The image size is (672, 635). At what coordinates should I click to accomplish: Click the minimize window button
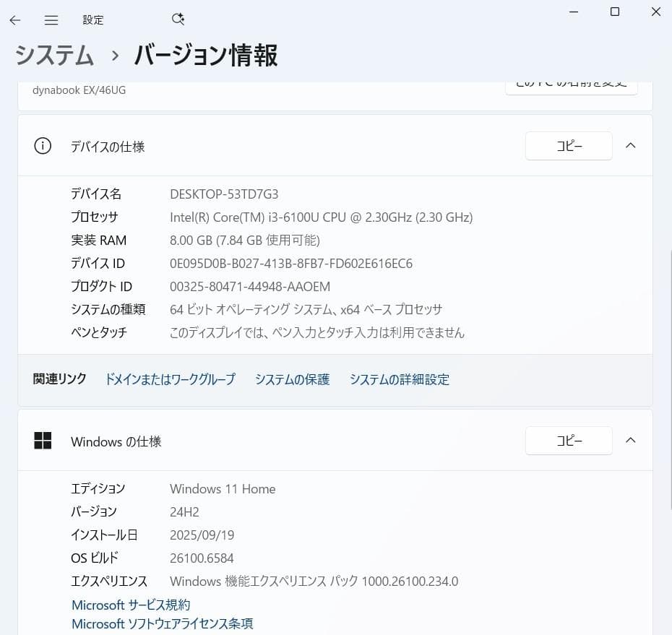(x=574, y=12)
